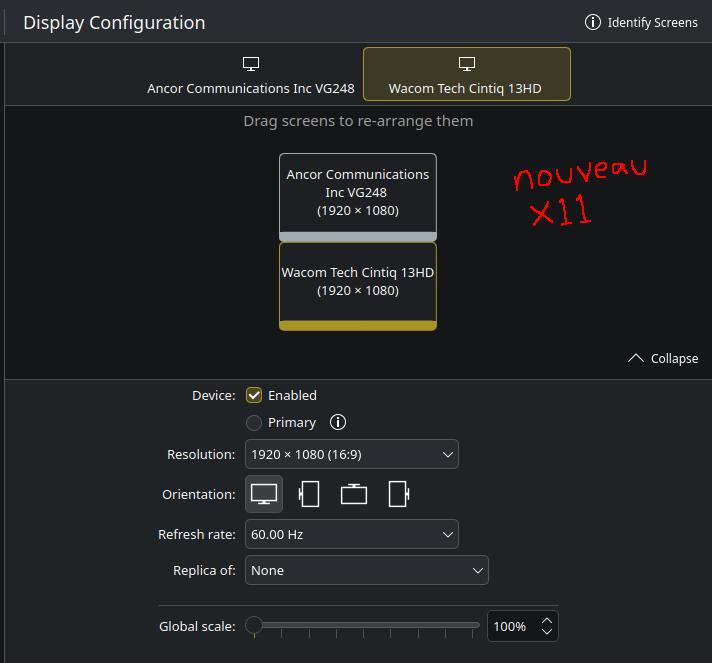Click the info icon next to Primary

pyautogui.click(x=338, y=422)
